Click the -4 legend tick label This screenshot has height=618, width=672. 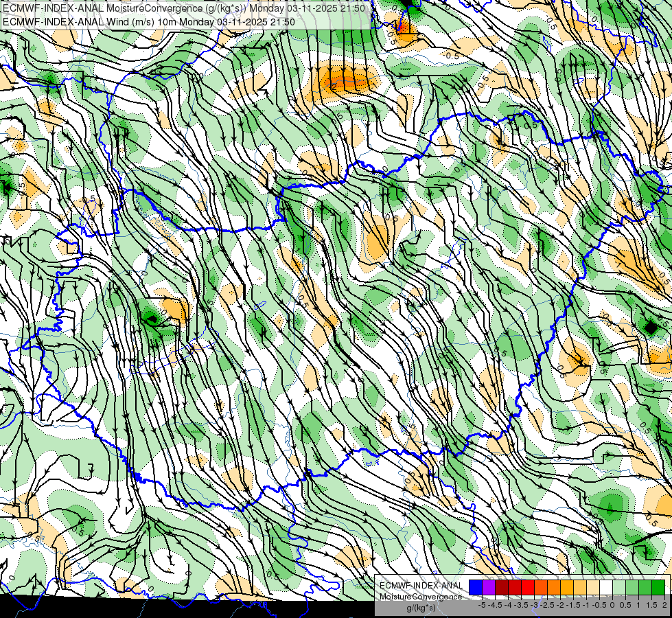508,605
